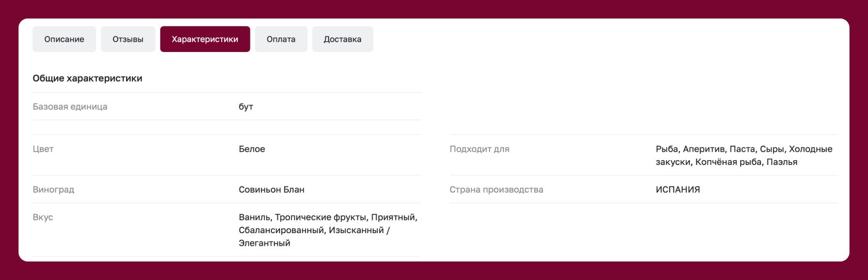Click the word 'Элегантный' in taste
The width and height of the screenshot is (868, 280).
264,244
